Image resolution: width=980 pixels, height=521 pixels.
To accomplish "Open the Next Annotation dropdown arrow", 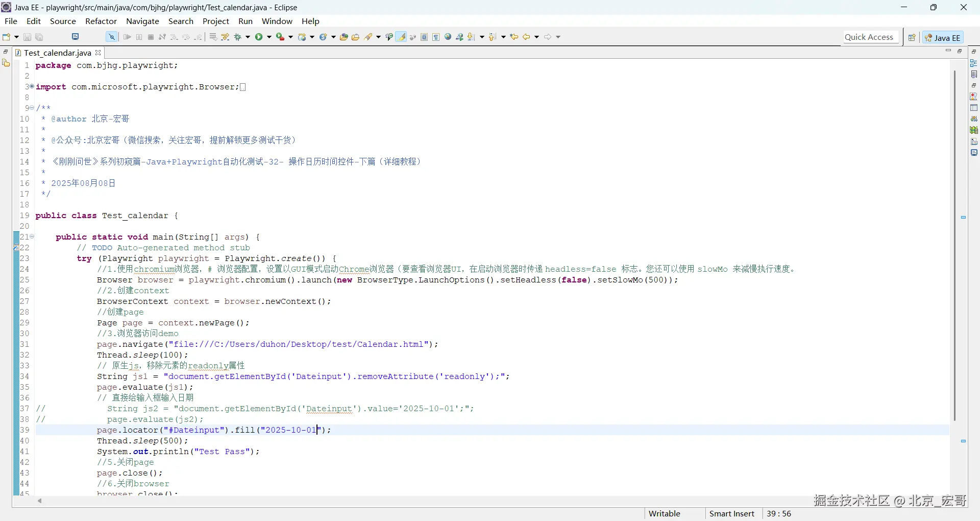I will pos(481,37).
